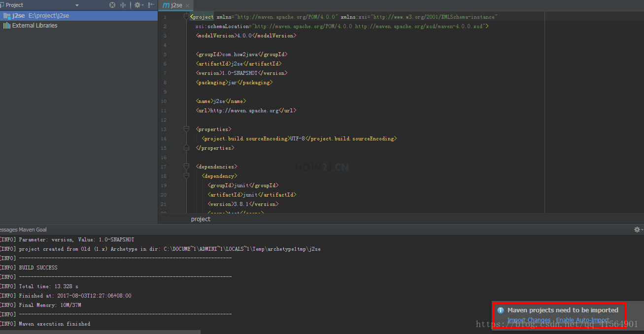Select External Libraries in the project tree
This screenshot has height=334, width=644.
(34, 26)
